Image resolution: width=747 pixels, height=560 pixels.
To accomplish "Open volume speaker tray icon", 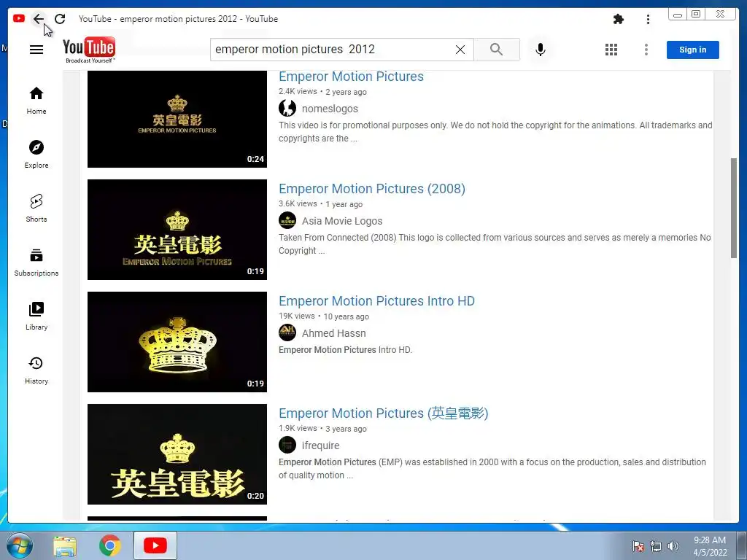I will click(x=673, y=546).
